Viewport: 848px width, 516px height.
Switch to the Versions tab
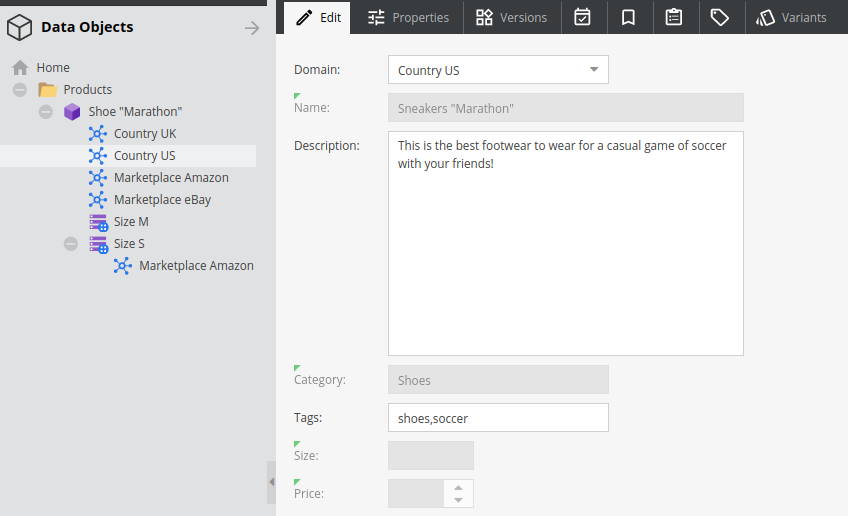512,18
